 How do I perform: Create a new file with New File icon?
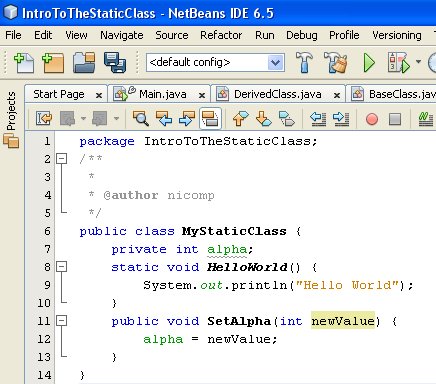23,63
